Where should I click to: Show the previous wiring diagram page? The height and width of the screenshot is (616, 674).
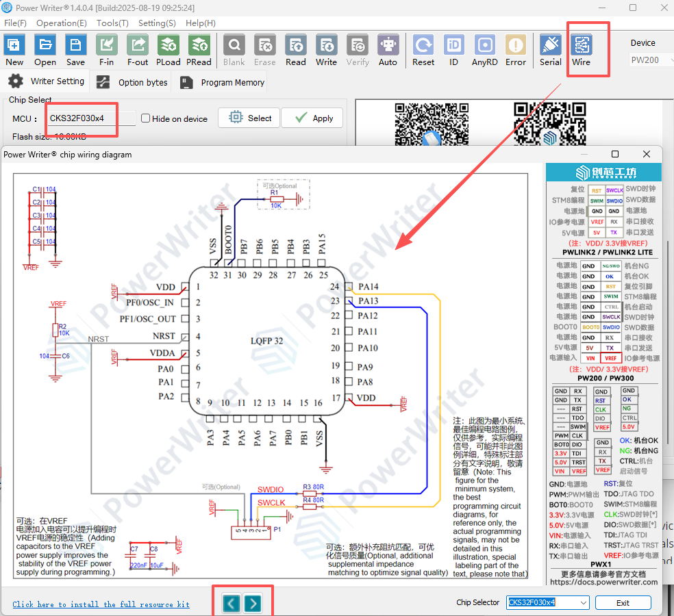tap(232, 604)
